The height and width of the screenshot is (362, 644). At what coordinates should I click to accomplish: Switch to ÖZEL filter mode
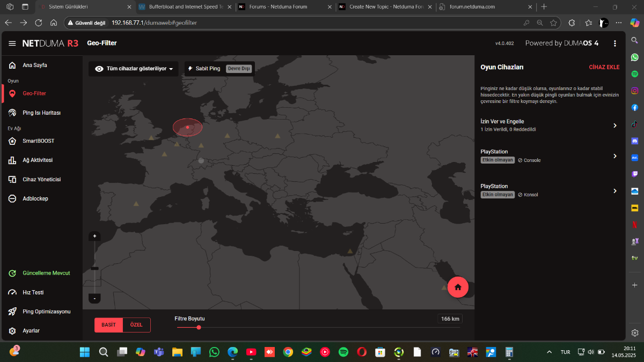[136, 325]
